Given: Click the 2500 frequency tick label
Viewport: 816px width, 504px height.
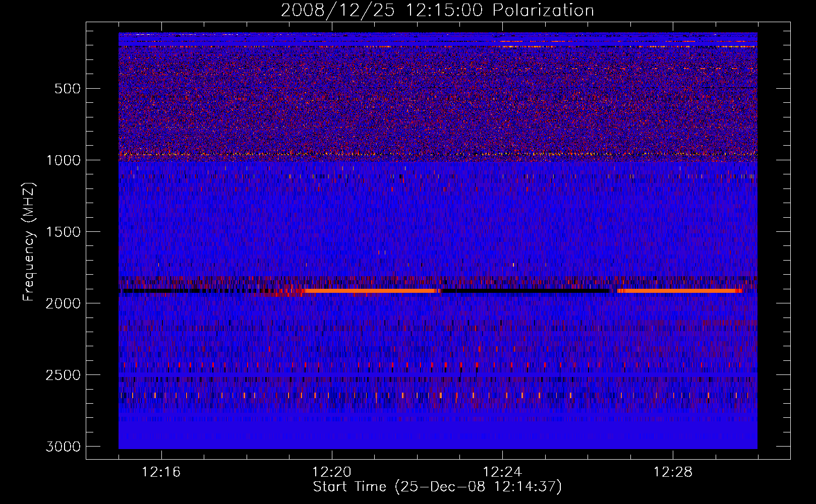Looking at the screenshot, I should [x=63, y=375].
